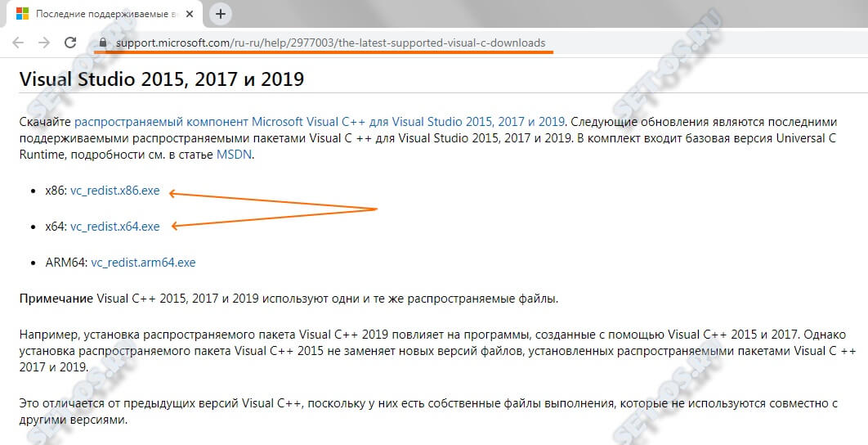
Task: Click the x64: list label
Action: click(56, 226)
